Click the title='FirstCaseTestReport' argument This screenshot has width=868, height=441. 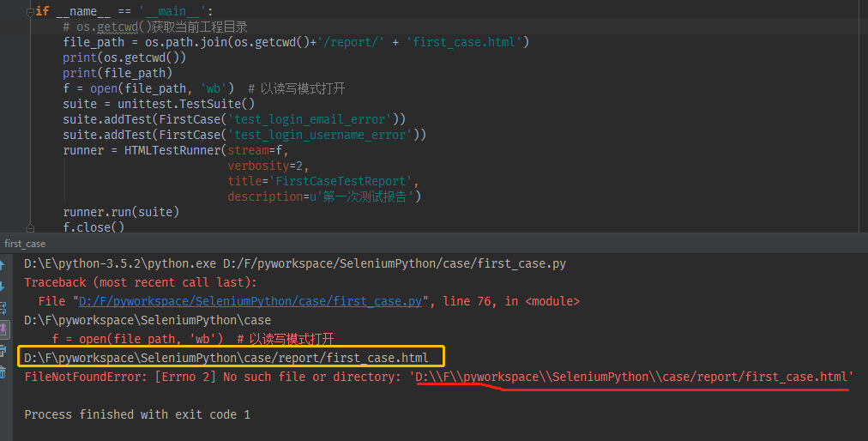point(323,181)
